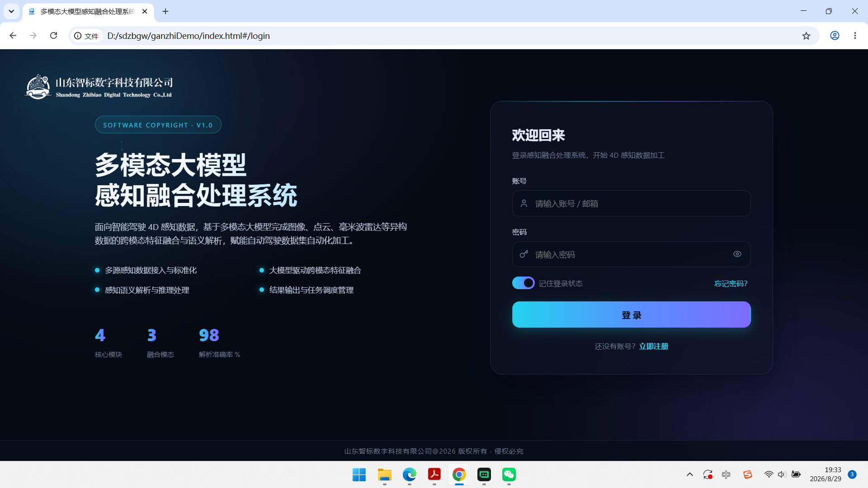This screenshot has width=868, height=488.
Task: Open the Chrome three-dot menu
Action: (855, 36)
